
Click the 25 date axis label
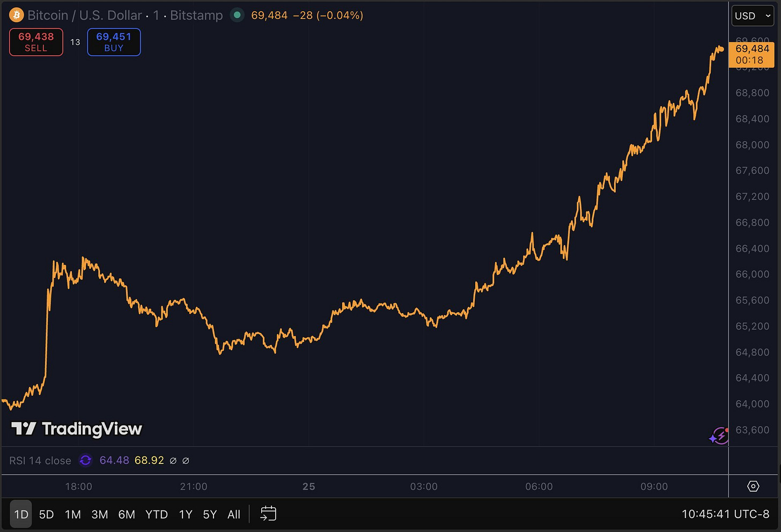coord(309,486)
